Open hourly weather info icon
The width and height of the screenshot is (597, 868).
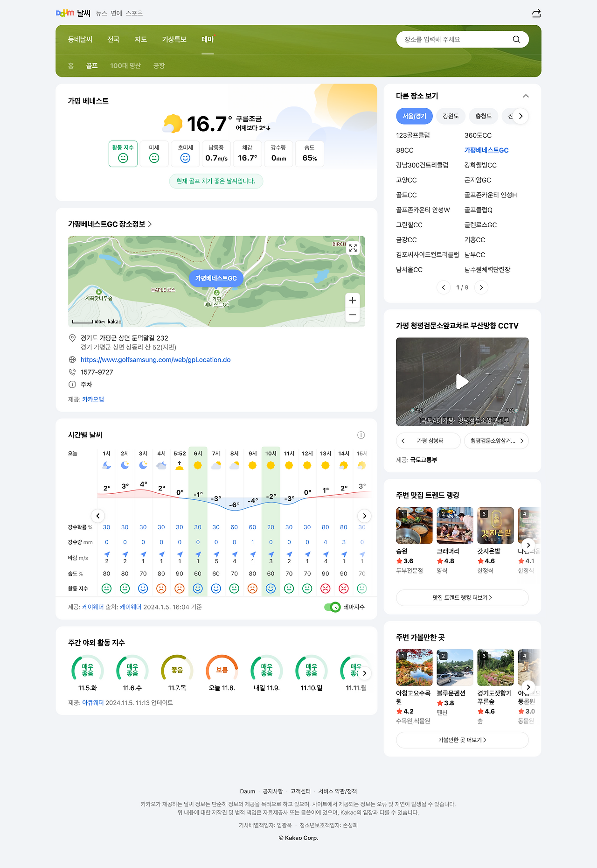[x=361, y=435]
